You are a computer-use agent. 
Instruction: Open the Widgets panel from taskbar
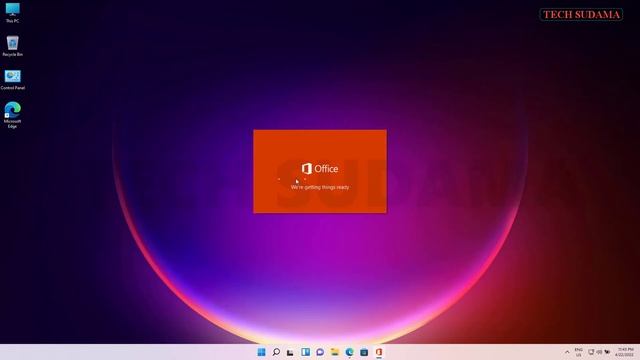pyautogui.click(x=305, y=352)
